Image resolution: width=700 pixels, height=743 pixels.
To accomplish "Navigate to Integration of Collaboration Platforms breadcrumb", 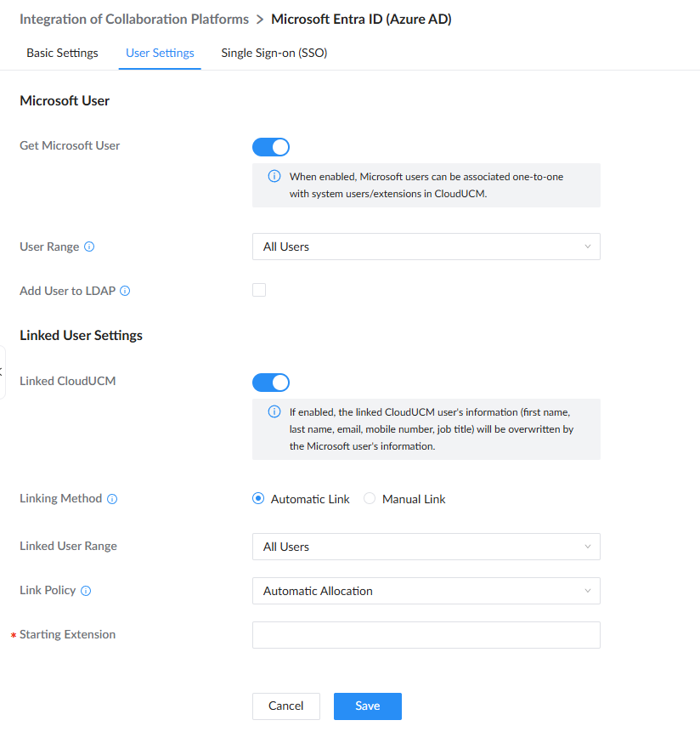I will point(134,19).
